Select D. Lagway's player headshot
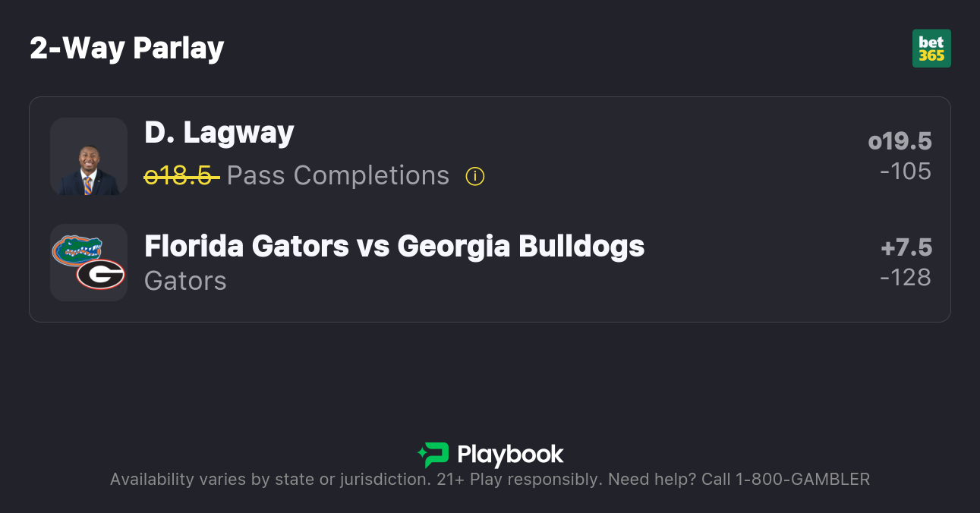Viewport: 980px width, 513px height. coord(89,156)
